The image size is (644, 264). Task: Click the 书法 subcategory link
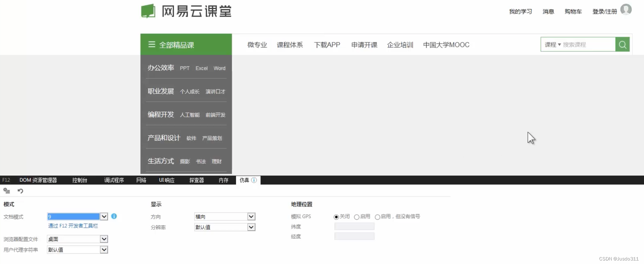[201, 161]
